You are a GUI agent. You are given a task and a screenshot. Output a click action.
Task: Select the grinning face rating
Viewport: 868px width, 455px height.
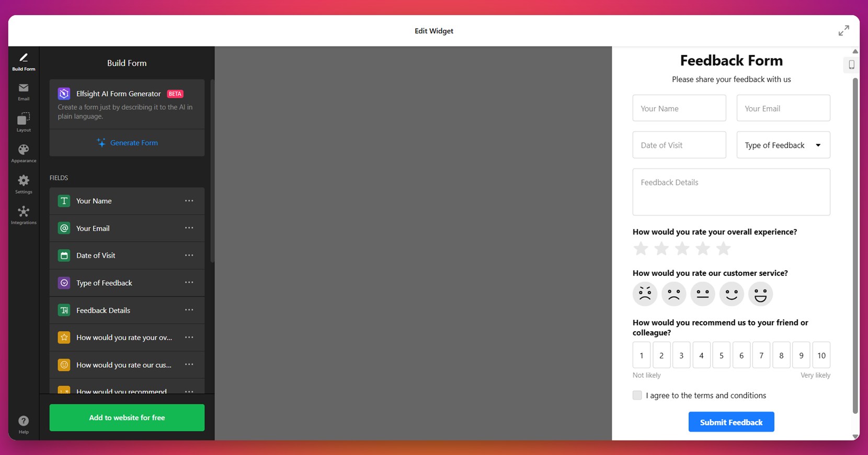(x=760, y=294)
